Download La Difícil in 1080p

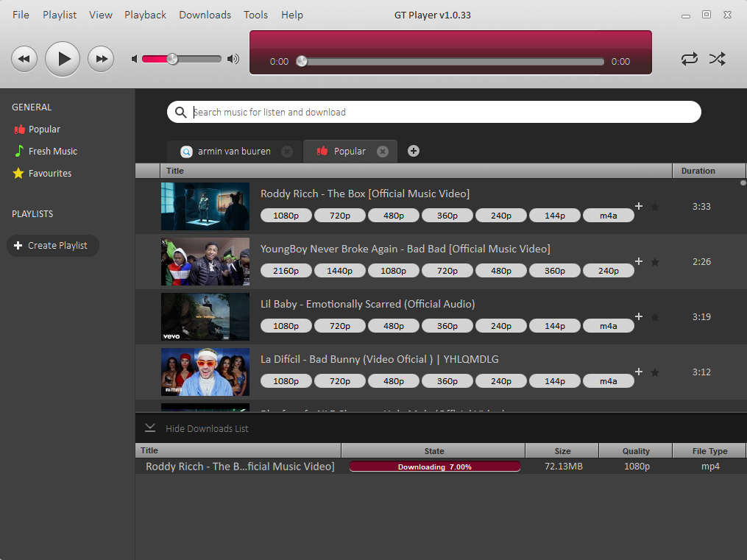(286, 381)
